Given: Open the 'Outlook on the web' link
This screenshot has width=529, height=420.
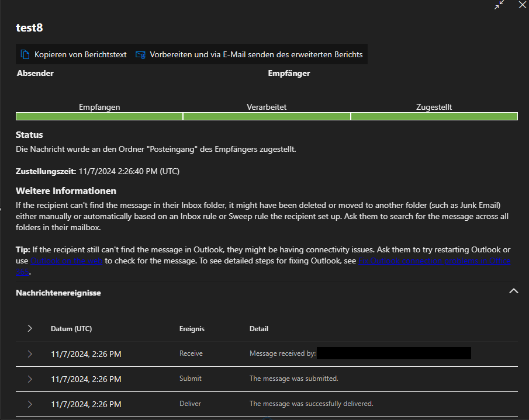Looking at the screenshot, I should click(x=67, y=261).
